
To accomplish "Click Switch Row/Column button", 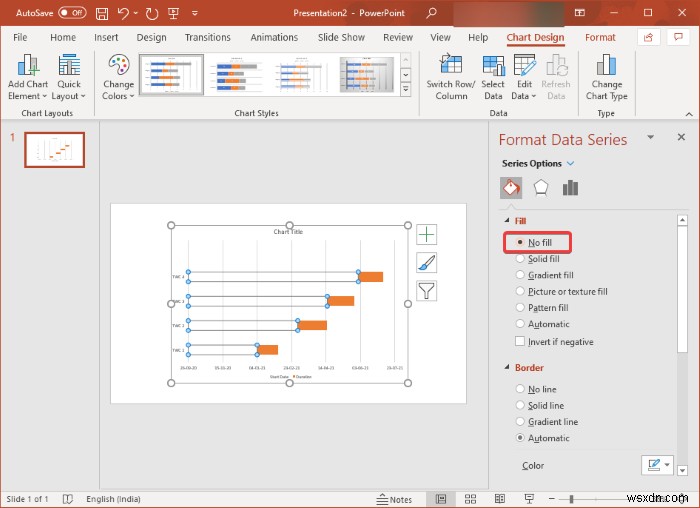I will point(451,78).
